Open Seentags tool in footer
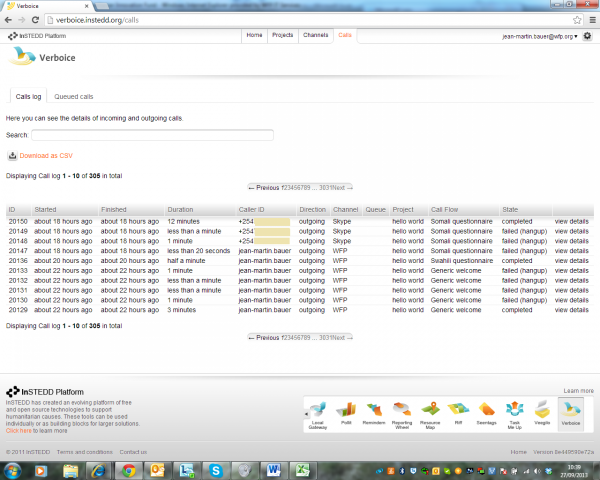Viewport: 600px width, 480px height. pyautogui.click(x=486, y=413)
